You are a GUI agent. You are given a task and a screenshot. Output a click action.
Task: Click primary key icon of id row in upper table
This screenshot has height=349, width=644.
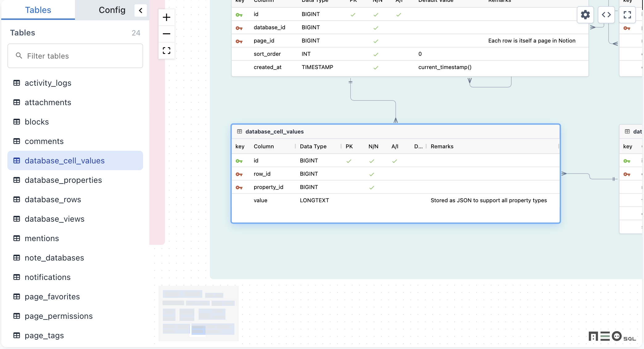(239, 15)
